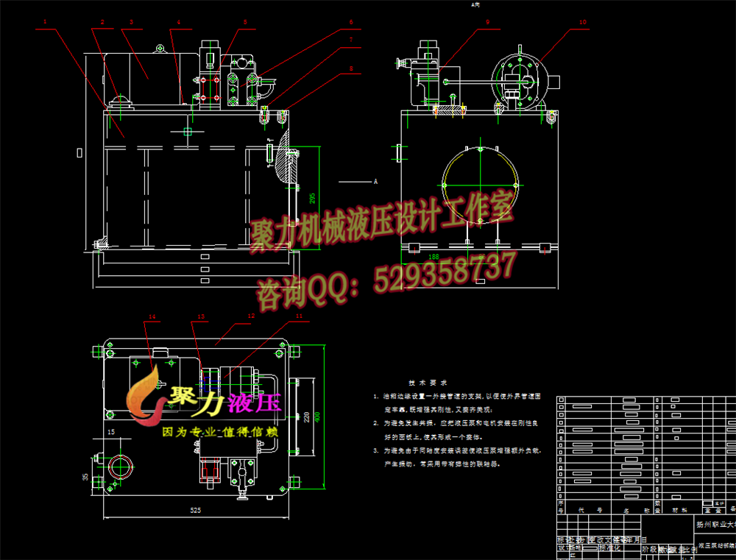This screenshot has width=736, height=560.
Task: Click technical requirement note 3 text
Action: point(458,457)
